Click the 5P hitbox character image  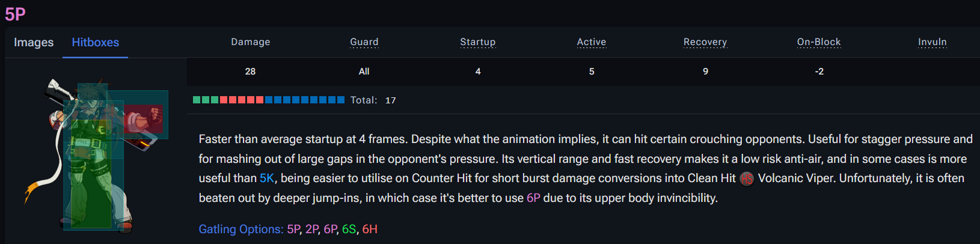point(96,153)
